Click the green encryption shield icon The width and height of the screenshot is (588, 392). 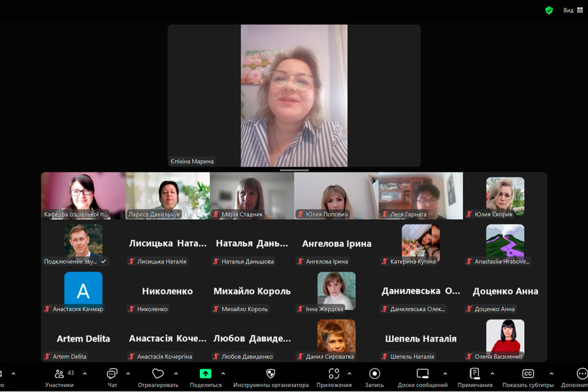click(549, 10)
